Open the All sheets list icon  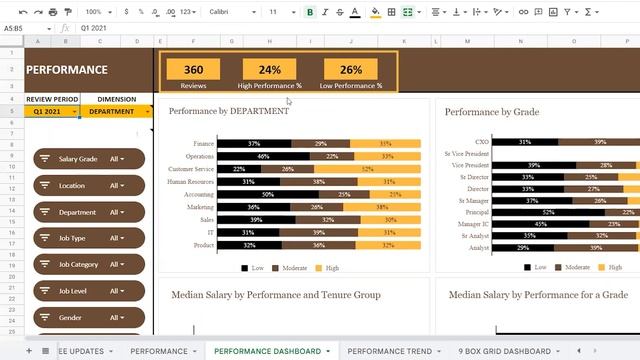pyautogui.click(x=45, y=351)
